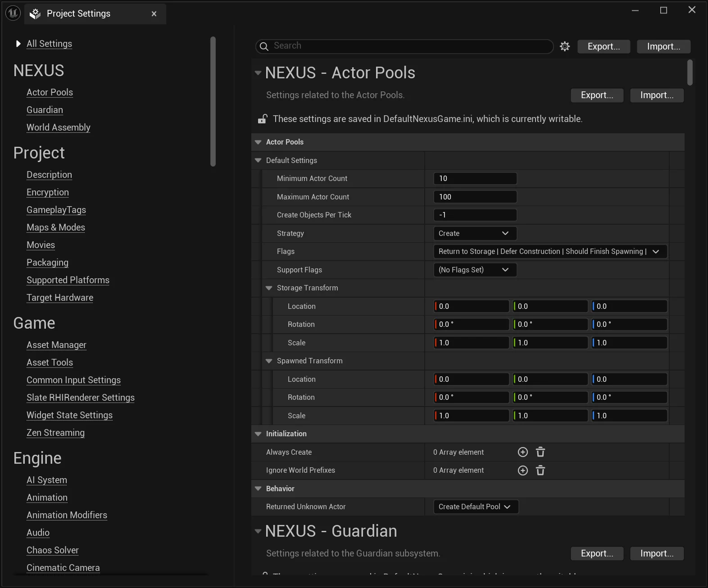
Task: Open the settings gear next to search
Action: point(565,46)
